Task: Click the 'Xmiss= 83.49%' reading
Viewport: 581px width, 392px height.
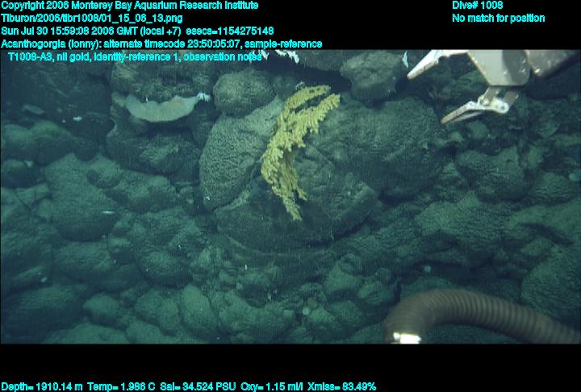Action: (341, 387)
